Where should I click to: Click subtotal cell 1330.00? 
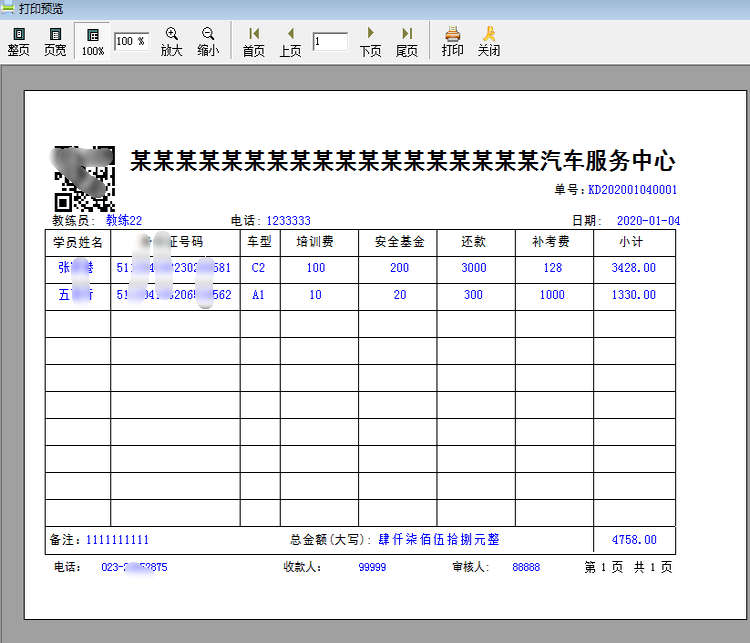tap(634, 295)
